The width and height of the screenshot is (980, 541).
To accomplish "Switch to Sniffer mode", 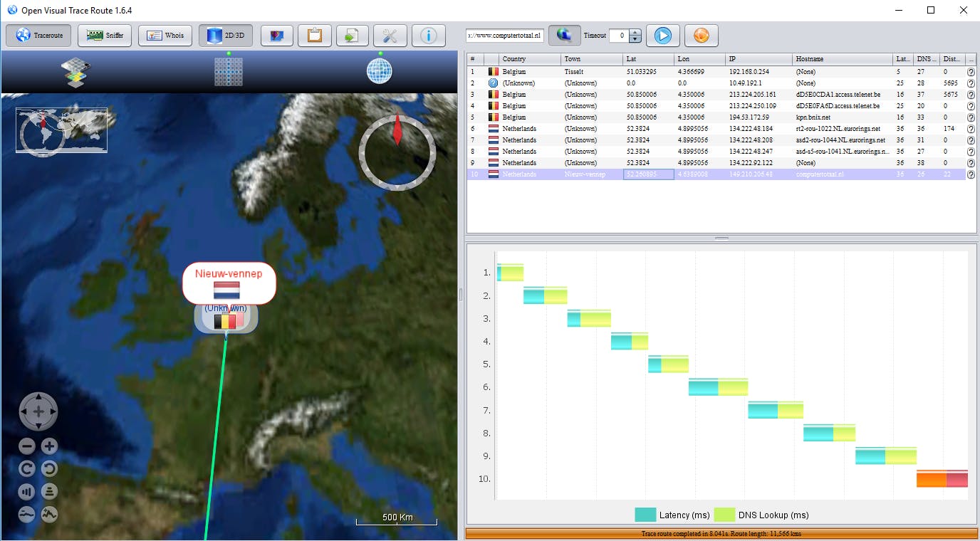I will click(x=105, y=36).
